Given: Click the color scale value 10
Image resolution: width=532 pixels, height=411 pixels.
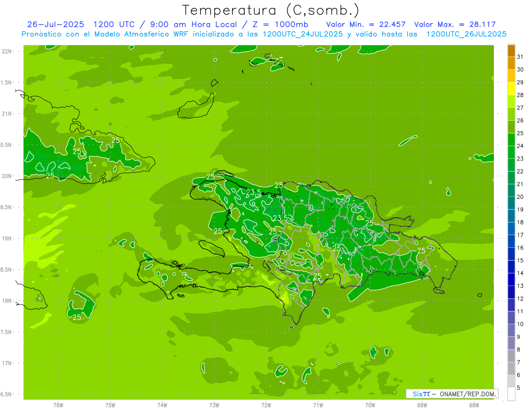Looking at the screenshot, I should [x=520, y=324].
